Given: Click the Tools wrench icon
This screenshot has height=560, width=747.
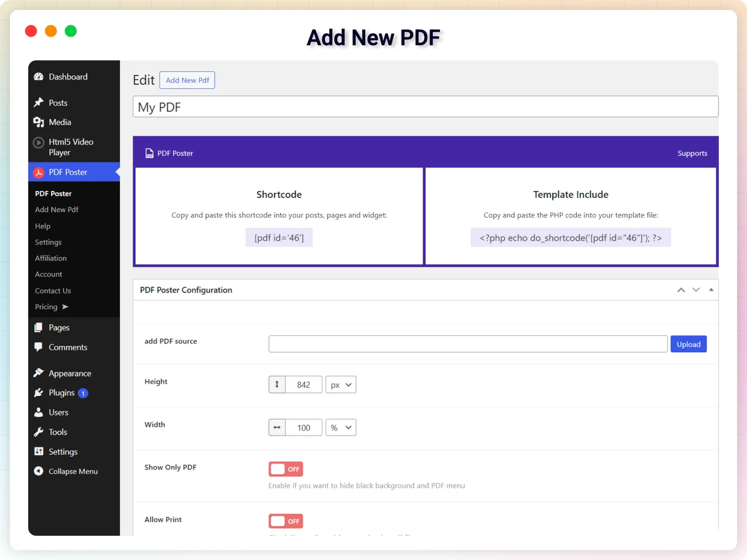Looking at the screenshot, I should pyautogui.click(x=39, y=432).
